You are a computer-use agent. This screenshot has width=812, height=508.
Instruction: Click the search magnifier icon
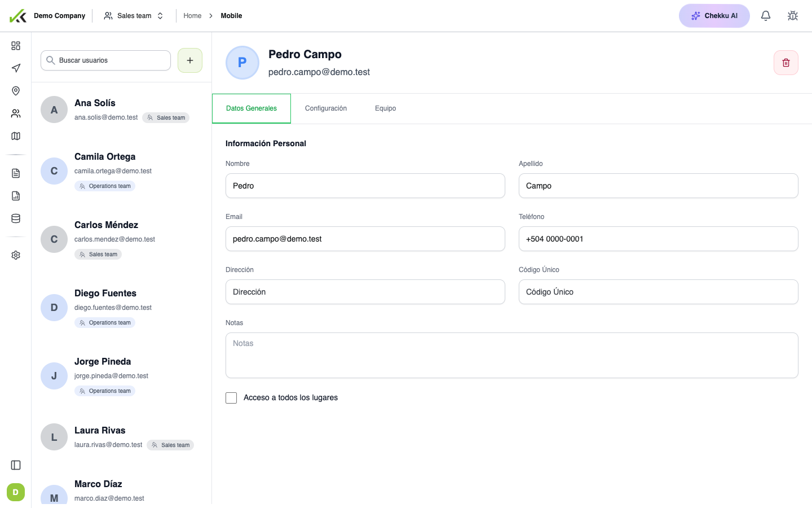click(x=51, y=60)
